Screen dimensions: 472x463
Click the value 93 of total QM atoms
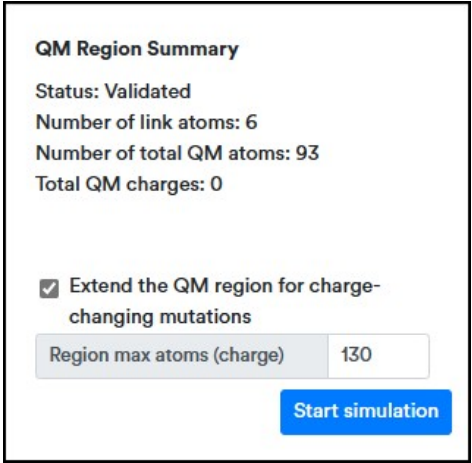click(308, 153)
